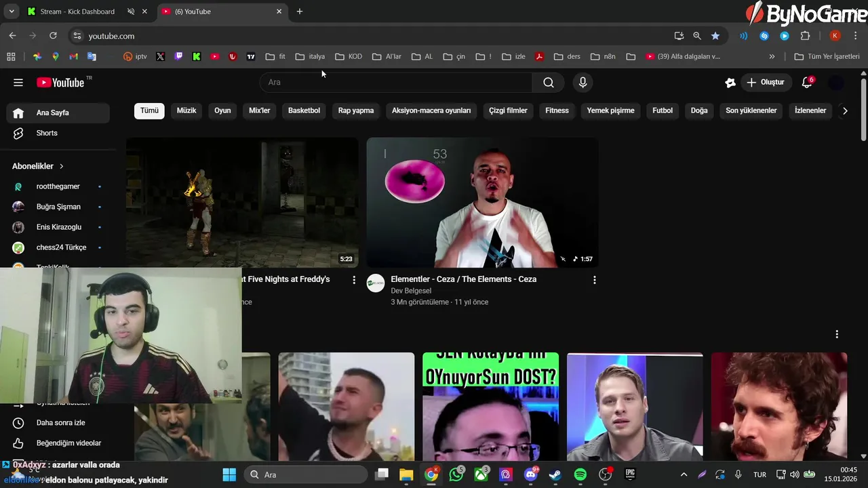Open Ana Sayfa in the sidebar
Screen dimensions: 868x488
tap(58, 113)
